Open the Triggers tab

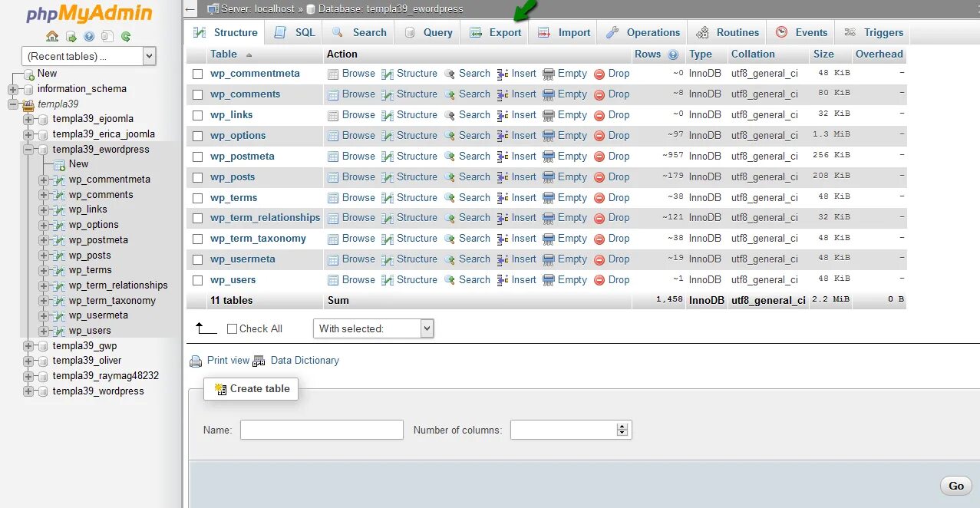873,32
